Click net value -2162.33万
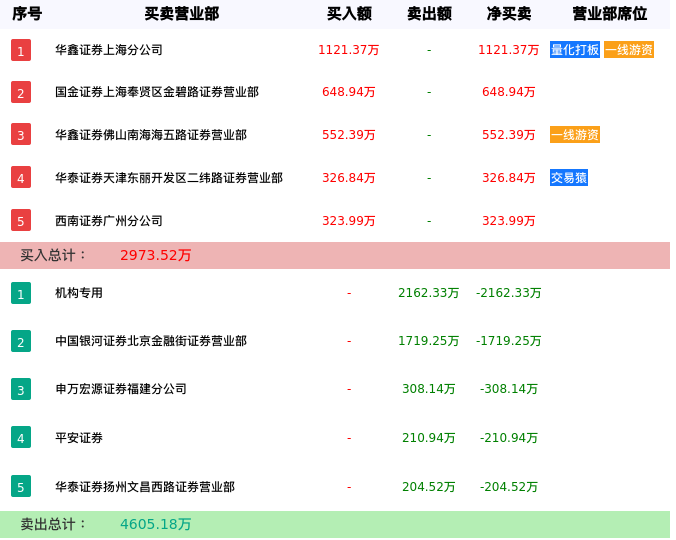676x540 pixels. pyautogui.click(x=509, y=293)
